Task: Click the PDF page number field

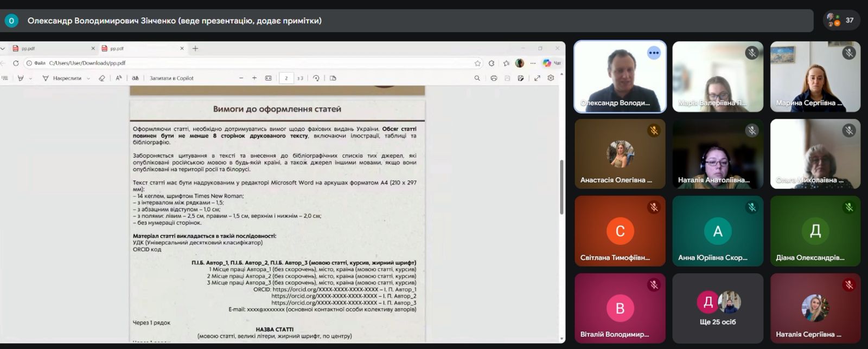Action: point(286,78)
